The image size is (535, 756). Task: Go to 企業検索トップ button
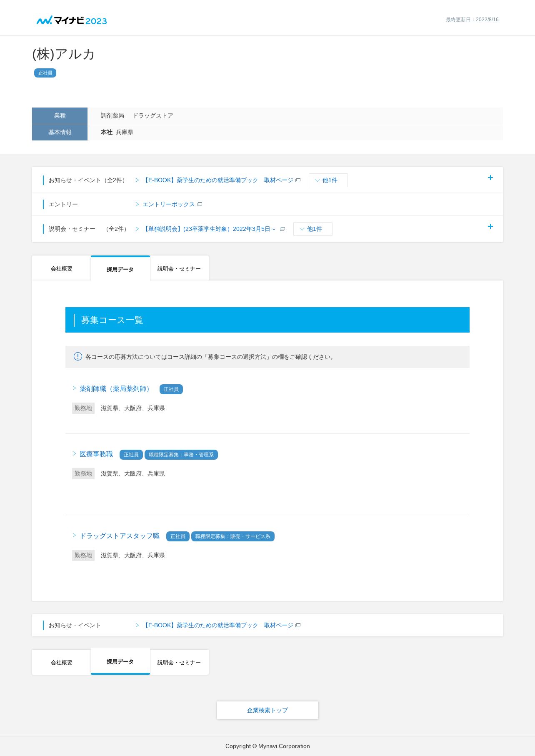click(x=267, y=710)
